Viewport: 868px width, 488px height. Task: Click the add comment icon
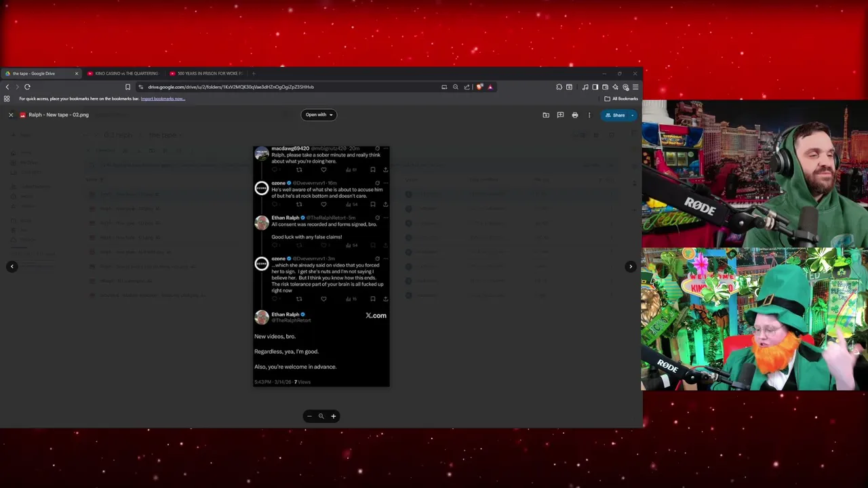coord(560,115)
